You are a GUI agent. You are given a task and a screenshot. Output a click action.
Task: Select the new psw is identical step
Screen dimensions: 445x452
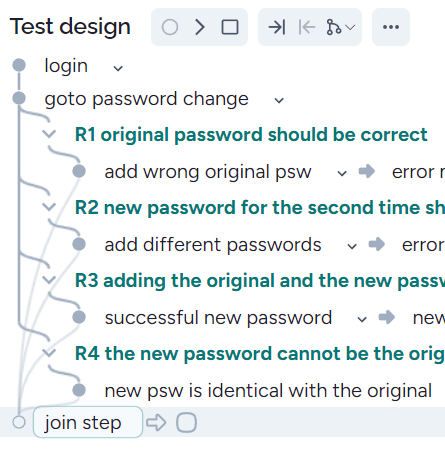coord(268,390)
